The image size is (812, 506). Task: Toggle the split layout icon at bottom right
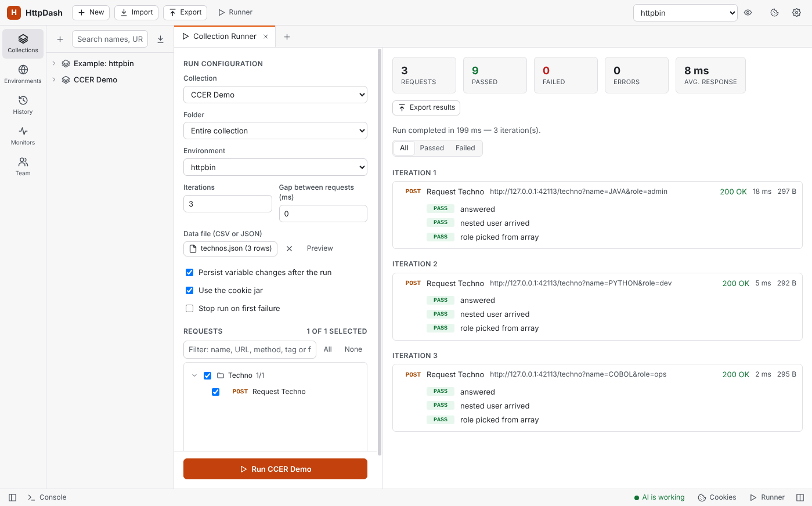[x=800, y=497]
